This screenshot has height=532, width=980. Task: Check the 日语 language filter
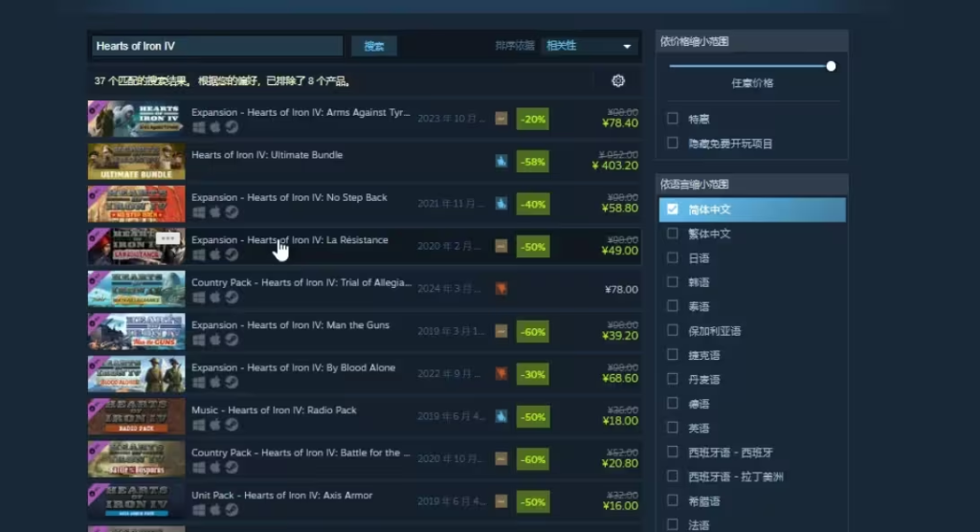pyautogui.click(x=673, y=257)
